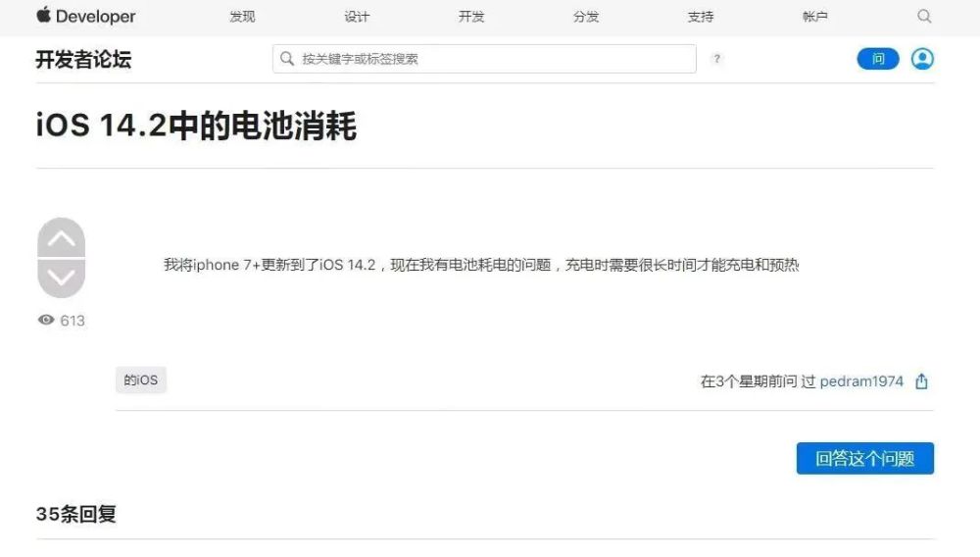Click the 在3个星期前问 timestamp text
This screenshot has height=557, width=980.
click(749, 381)
